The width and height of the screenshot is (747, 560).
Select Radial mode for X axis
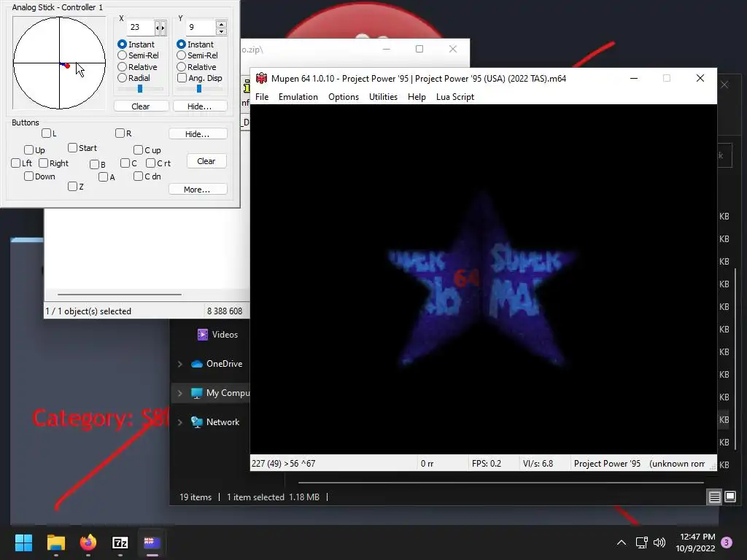(x=123, y=77)
